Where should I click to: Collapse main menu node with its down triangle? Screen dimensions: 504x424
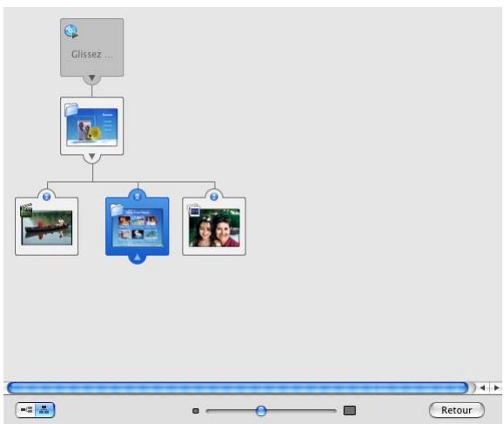91,157
